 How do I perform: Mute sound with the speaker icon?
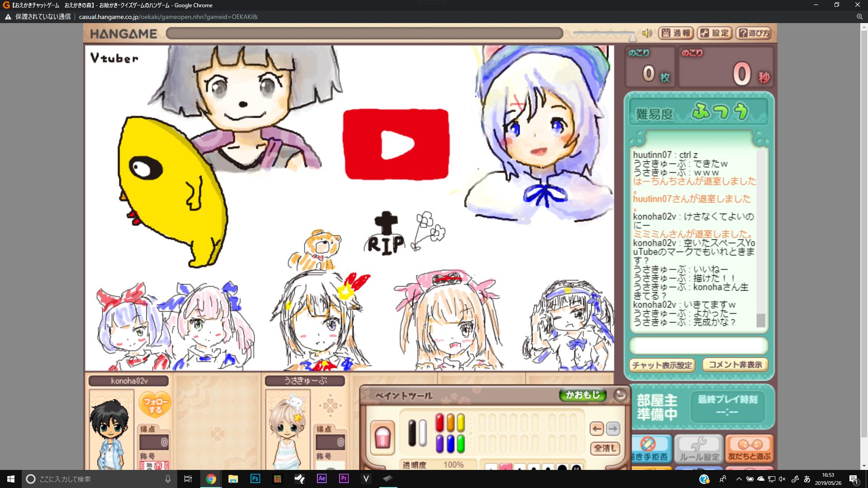647,33
